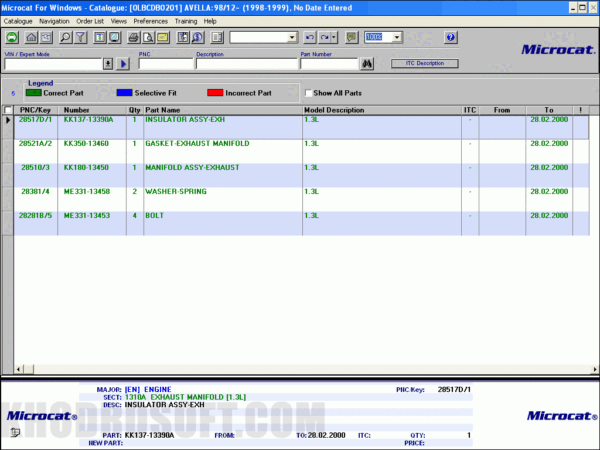Open the redo history dropdown arrow
Image resolution: width=600 pixels, height=450 pixels.
(x=334, y=37)
